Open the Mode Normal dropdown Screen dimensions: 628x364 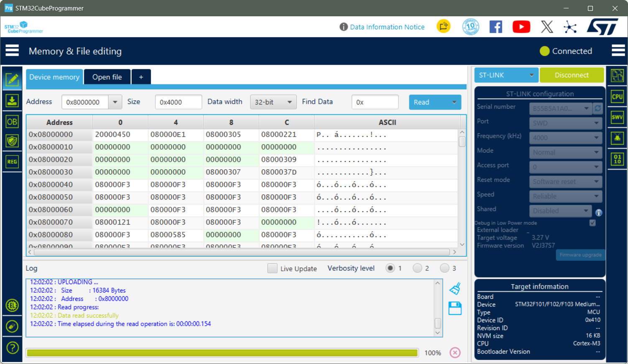click(x=566, y=152)
